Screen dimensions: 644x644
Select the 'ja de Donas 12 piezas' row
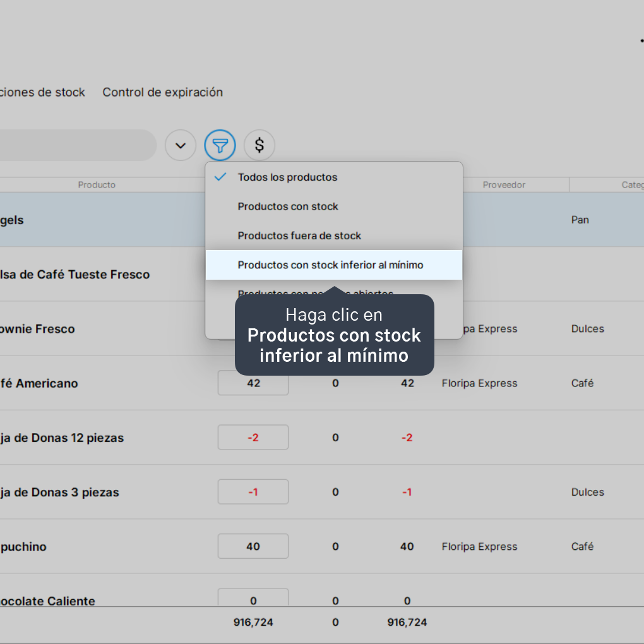click(322, 438)
